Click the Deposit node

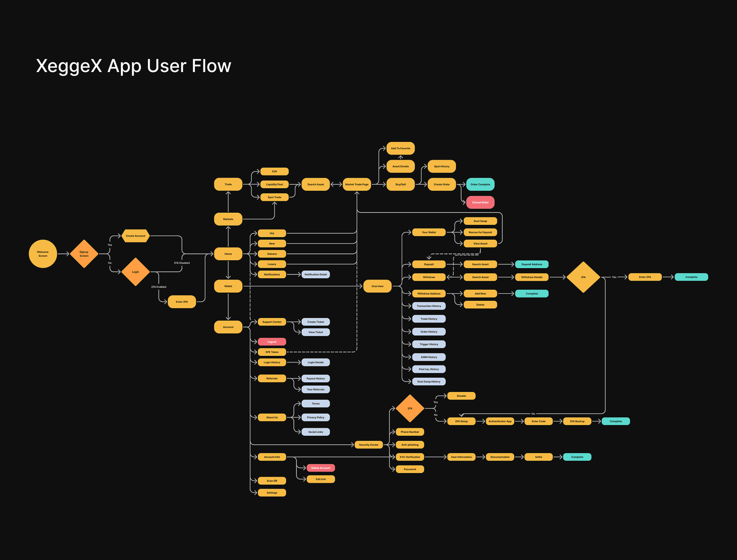pyautogui.click(x=429, y=264)
